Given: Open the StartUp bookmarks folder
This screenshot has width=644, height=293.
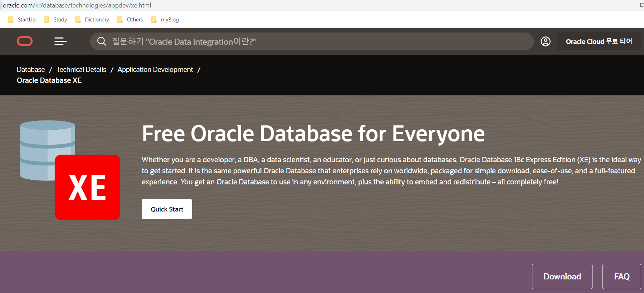Looking at the screenshot, I should coord(22,20).
